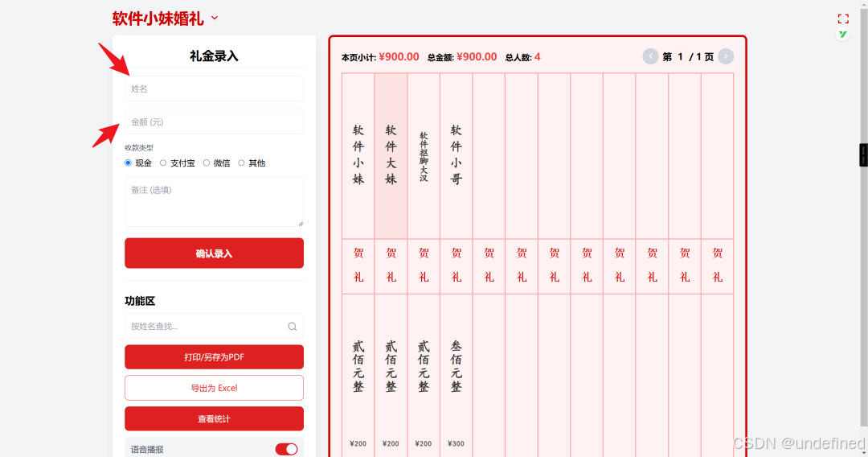Select the 其他 payment radio
868x457 pixels.
(x=241, y=163)
